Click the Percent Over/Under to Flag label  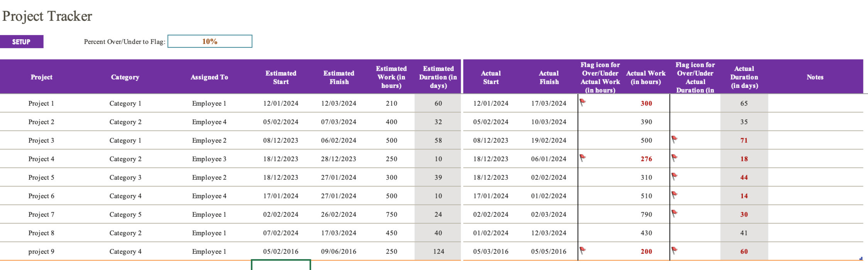pyautogui.click(x=125, y=42)
